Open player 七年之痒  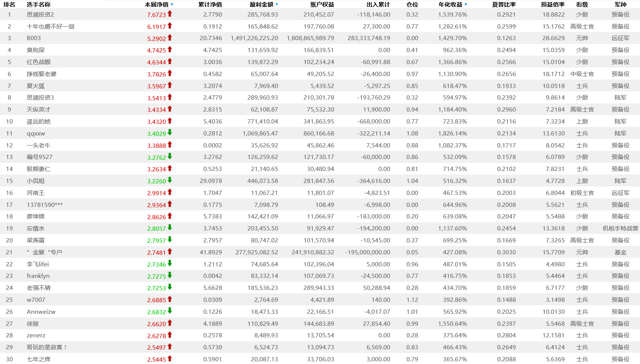(39, 359)
